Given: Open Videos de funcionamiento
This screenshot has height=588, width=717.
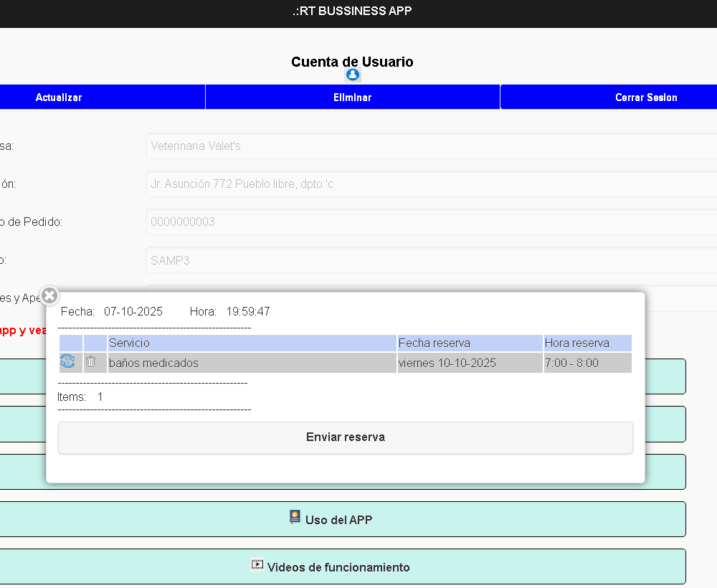Looking at the screenshot, I should pos(339,567).
